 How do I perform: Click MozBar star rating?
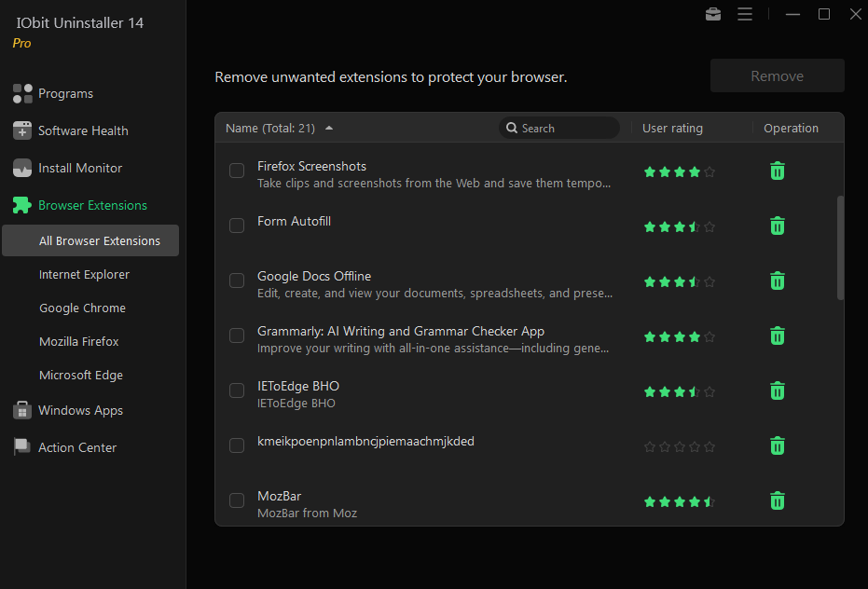[680, 502]
